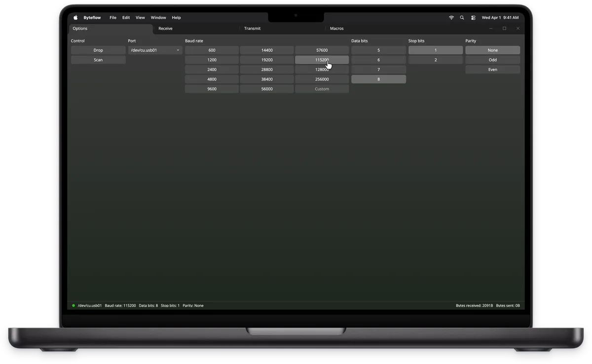Click the date and time in menu bar
Viewport: 592px width, 364px height.
click(x=500, y=18)
